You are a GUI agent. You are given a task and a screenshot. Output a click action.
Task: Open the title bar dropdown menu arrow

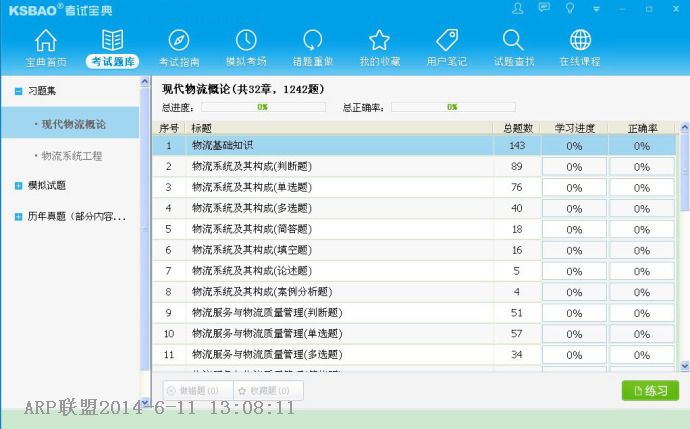[596, 9]
